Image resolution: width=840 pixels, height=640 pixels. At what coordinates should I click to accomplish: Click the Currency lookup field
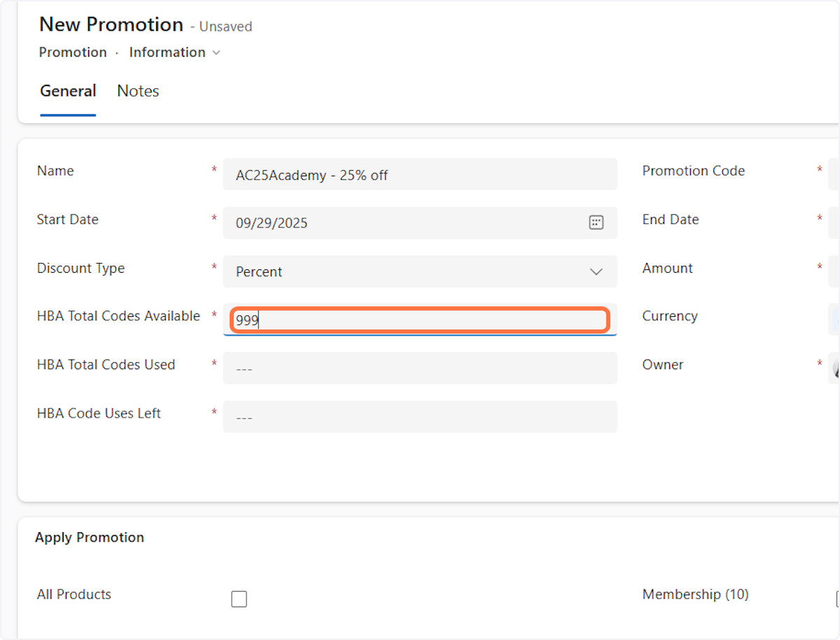(834, 319)
